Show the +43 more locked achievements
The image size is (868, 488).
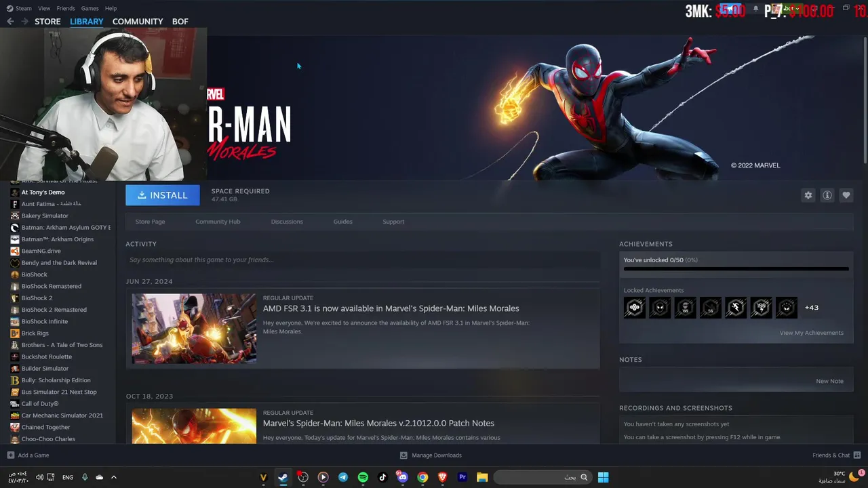pos(812,308)
